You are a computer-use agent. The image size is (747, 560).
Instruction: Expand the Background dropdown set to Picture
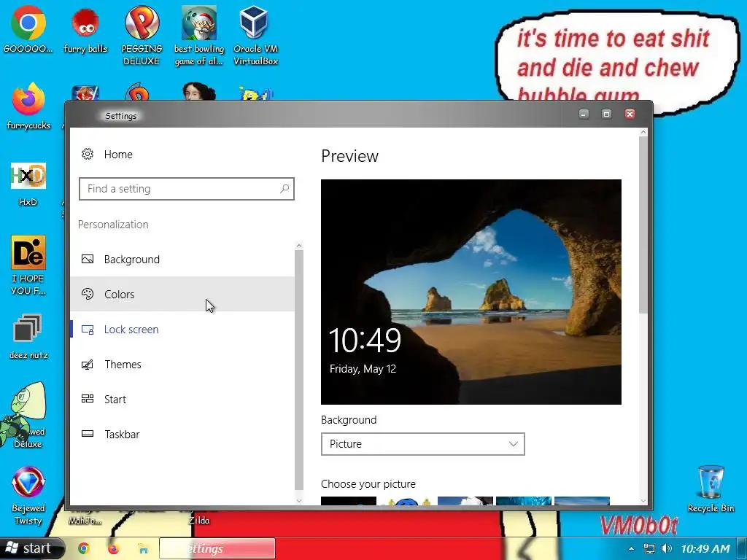pos(423,444)
